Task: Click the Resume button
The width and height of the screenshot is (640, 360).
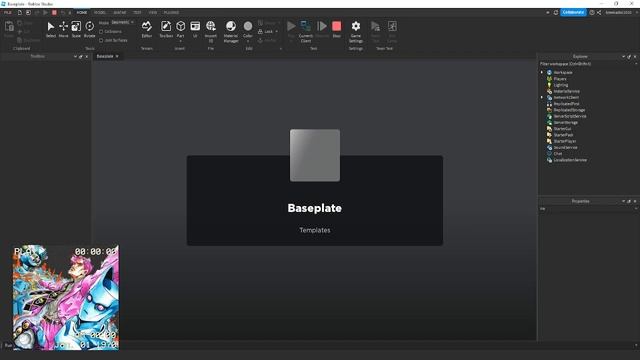Action: point(322,29)
